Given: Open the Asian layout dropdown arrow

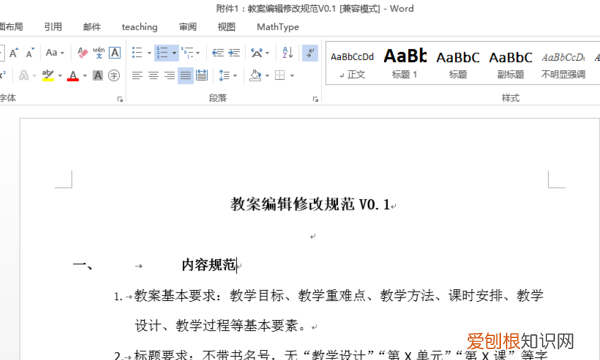Looking at the screenshot, I should [267, 53].
